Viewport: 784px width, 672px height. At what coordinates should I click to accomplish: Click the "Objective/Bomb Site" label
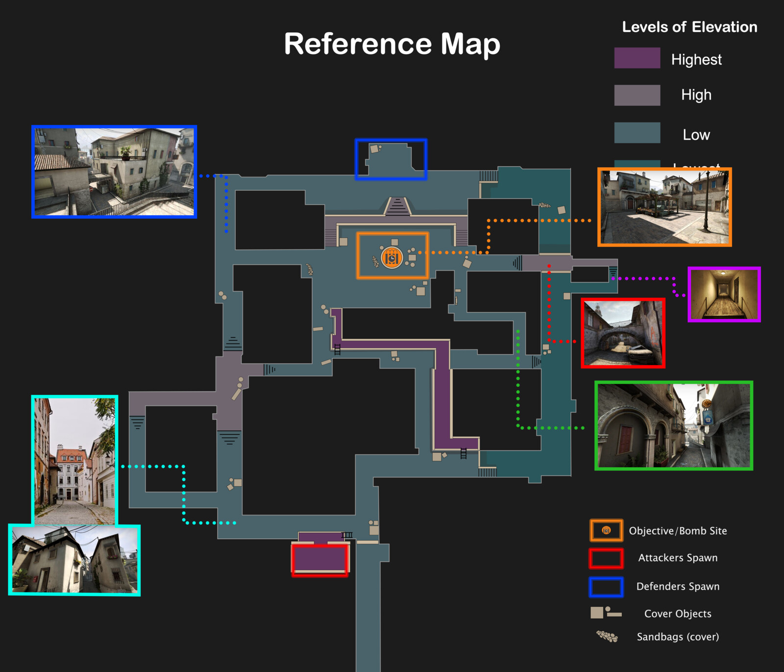[678, 531]
